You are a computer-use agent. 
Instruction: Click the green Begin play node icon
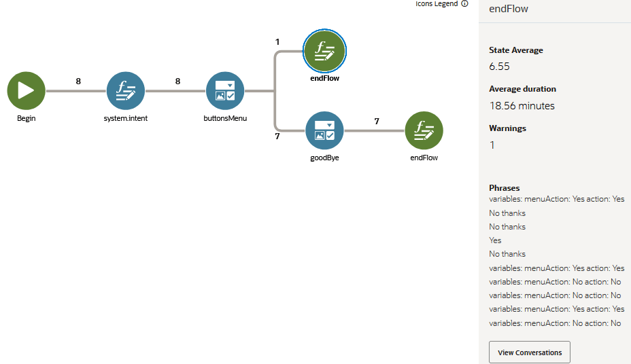[26, 90]
